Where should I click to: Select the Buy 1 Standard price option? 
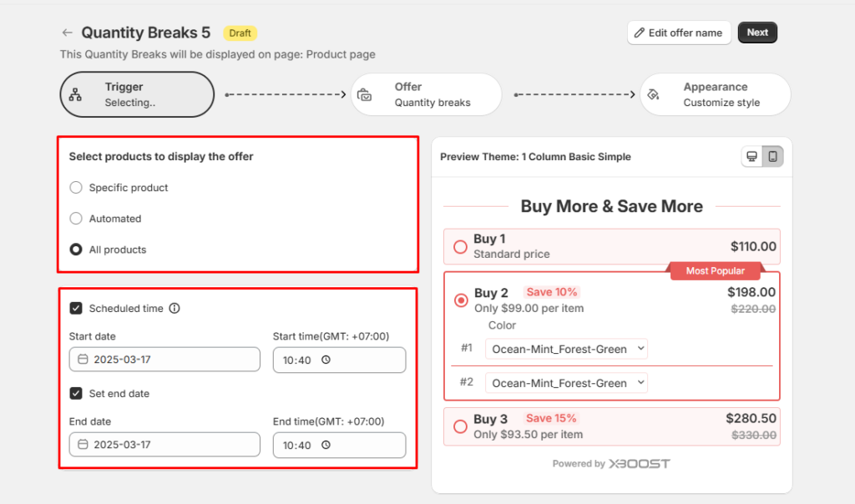coord(460,247)
